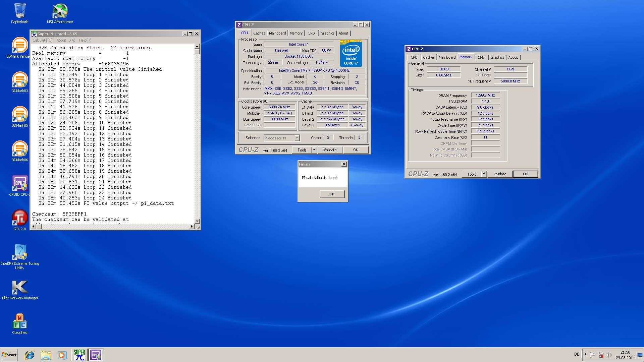This screenshot has height=362, width=644.
Task: Open the Classified desktop shortcut
Action: [x=20, y=324]
